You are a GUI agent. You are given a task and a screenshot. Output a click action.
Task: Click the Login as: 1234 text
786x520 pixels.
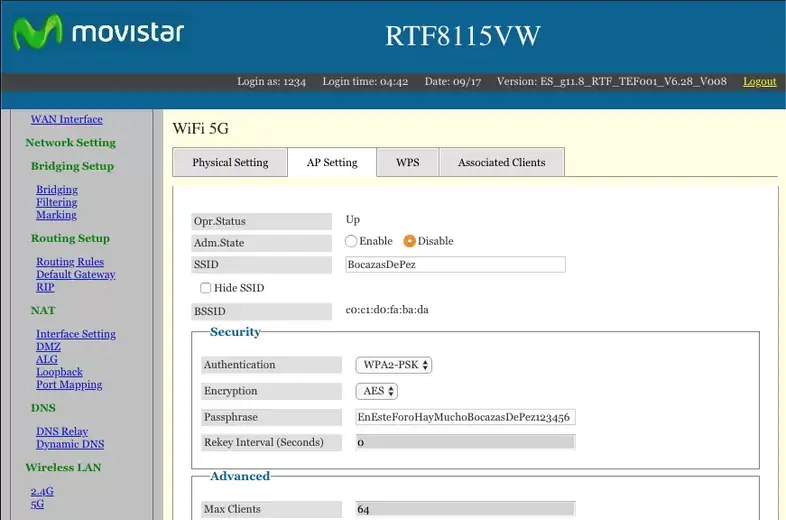[271, 81]
